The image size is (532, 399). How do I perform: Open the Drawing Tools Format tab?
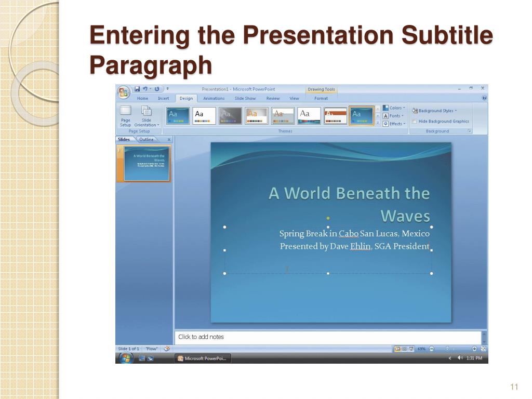pyautogui.click(x=321, y=98)
